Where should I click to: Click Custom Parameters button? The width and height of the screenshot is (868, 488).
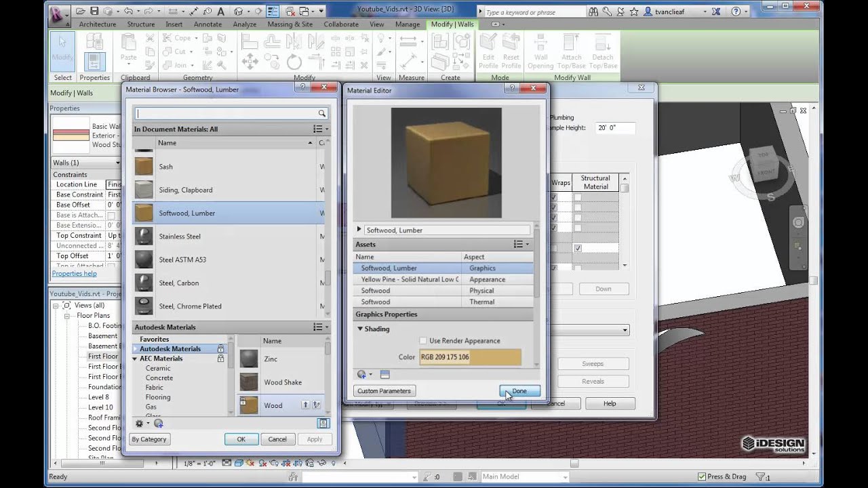click(384, 391)
